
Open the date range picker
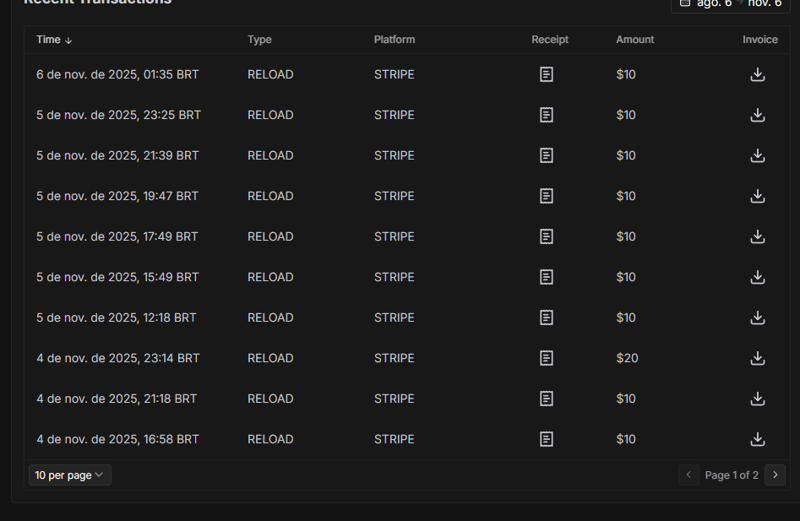[731, 4]
